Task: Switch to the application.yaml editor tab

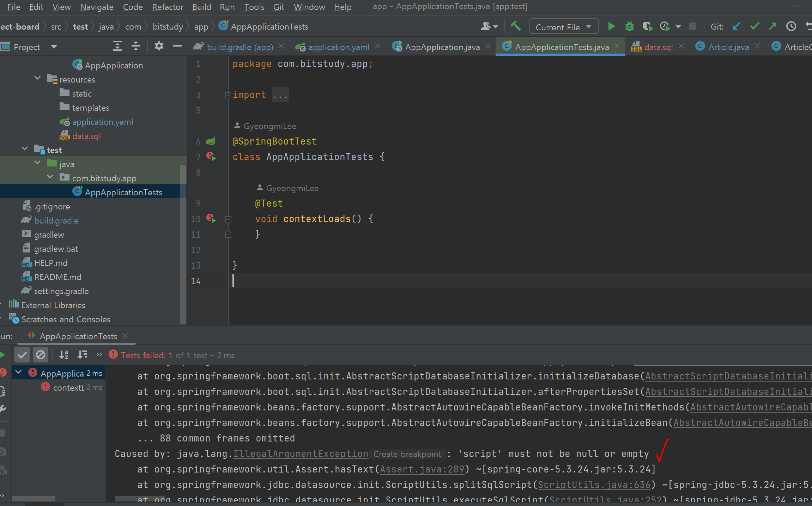Action: (x=338, y=47)
